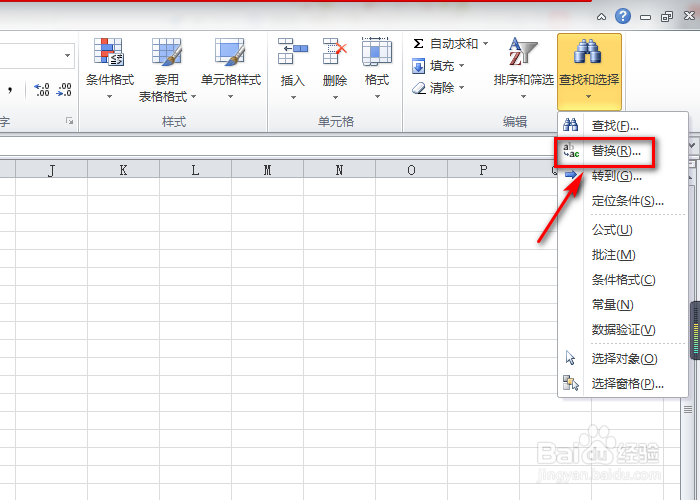Restore down the workbook window
The width and height of the screenshot is (700, 500).
[x=667, y=17]
